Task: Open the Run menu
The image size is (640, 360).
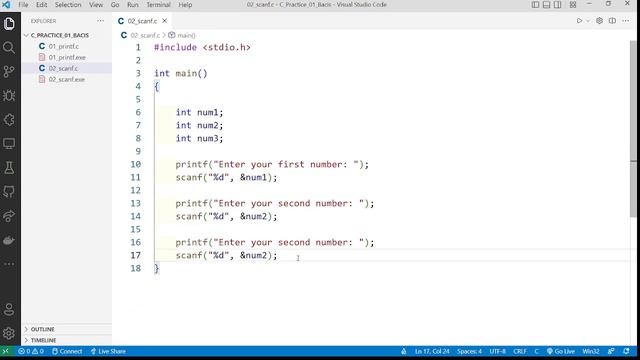Action: pos(133,5)
